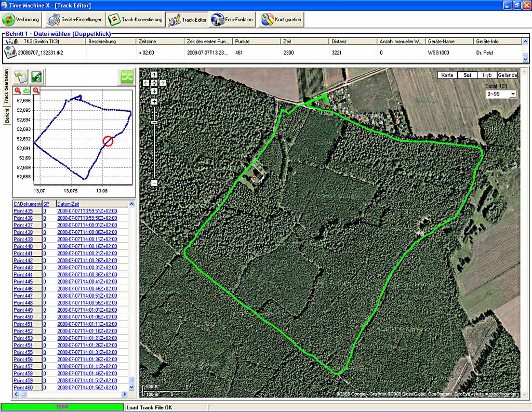Switch map view to Karte

tap(447, 75)
